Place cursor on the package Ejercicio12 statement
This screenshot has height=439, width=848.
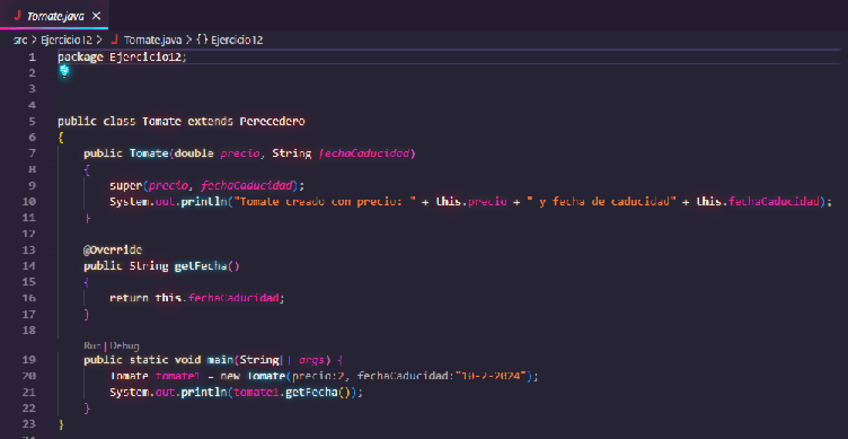[x=122, y=57]
